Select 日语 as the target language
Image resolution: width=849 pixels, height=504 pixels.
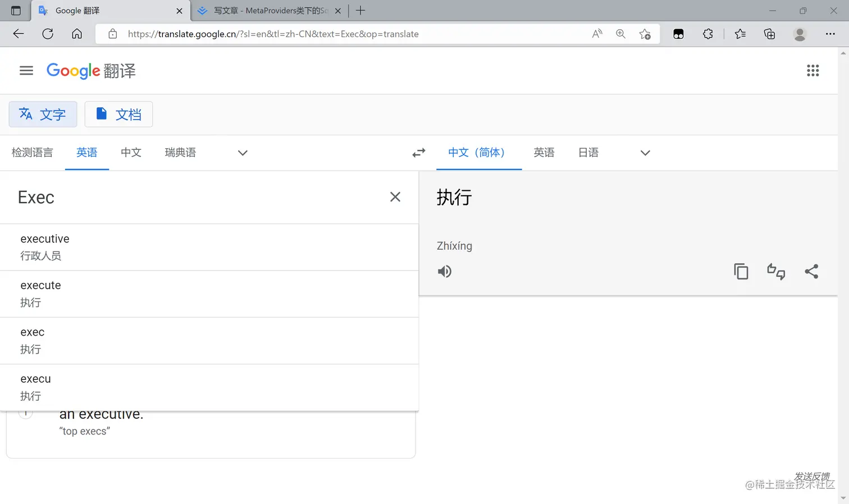[588, 153]
